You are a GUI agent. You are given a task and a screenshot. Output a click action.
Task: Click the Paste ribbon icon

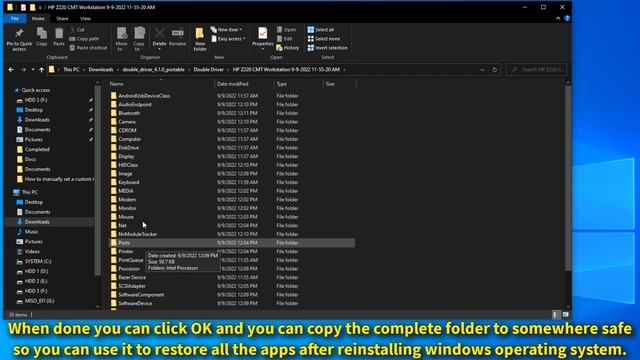point(59,37)
